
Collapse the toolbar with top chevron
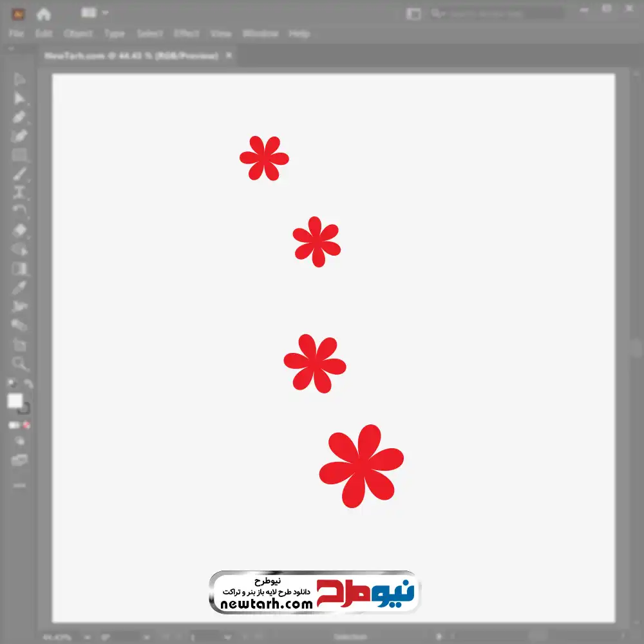pyautogui.click(x=11, y=48)
